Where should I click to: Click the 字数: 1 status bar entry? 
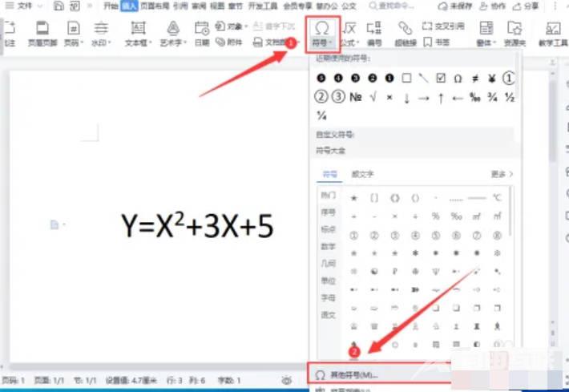tap(229, 381)
